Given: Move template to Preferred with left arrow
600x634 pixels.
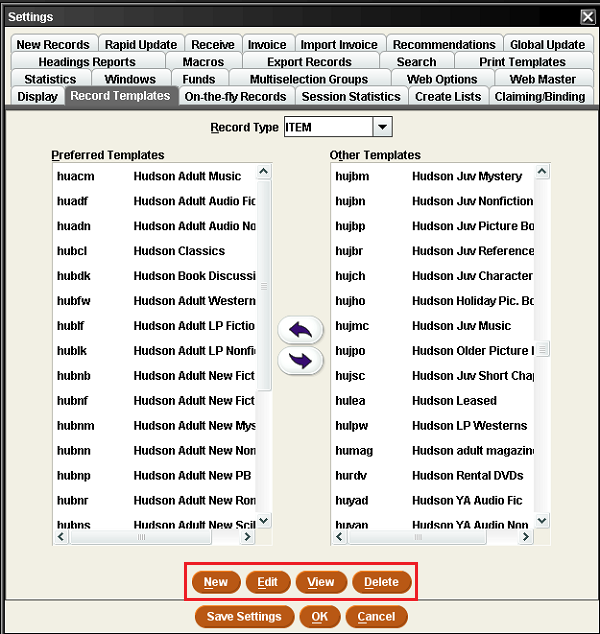Looking at the screenshot, I should pyautogui.click(x=300, y=330).
